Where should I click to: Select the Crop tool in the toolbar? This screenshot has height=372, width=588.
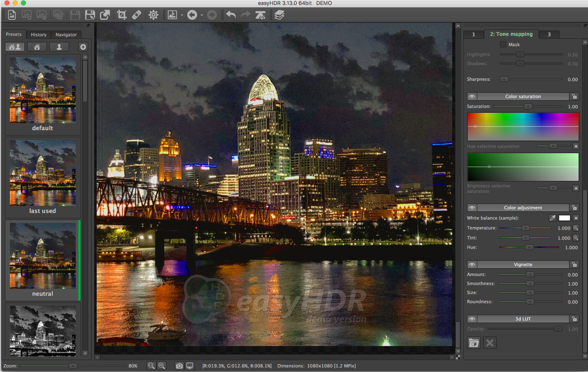pyautogui.click(x=122, y=15)
